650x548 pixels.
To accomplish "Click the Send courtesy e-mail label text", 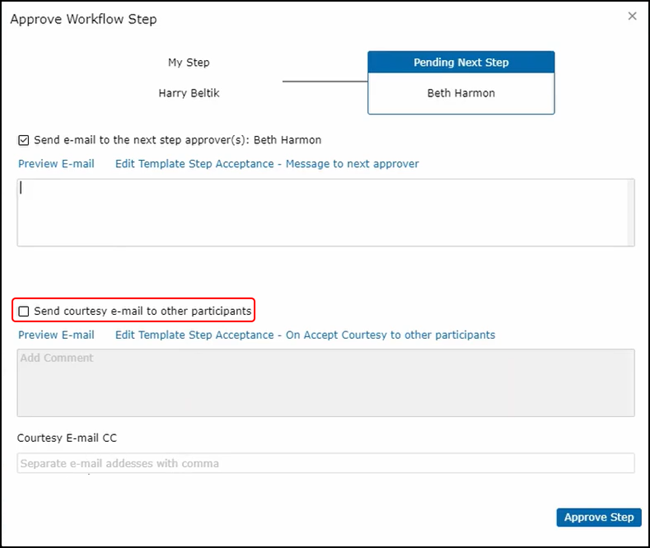I will click(142, 311).
